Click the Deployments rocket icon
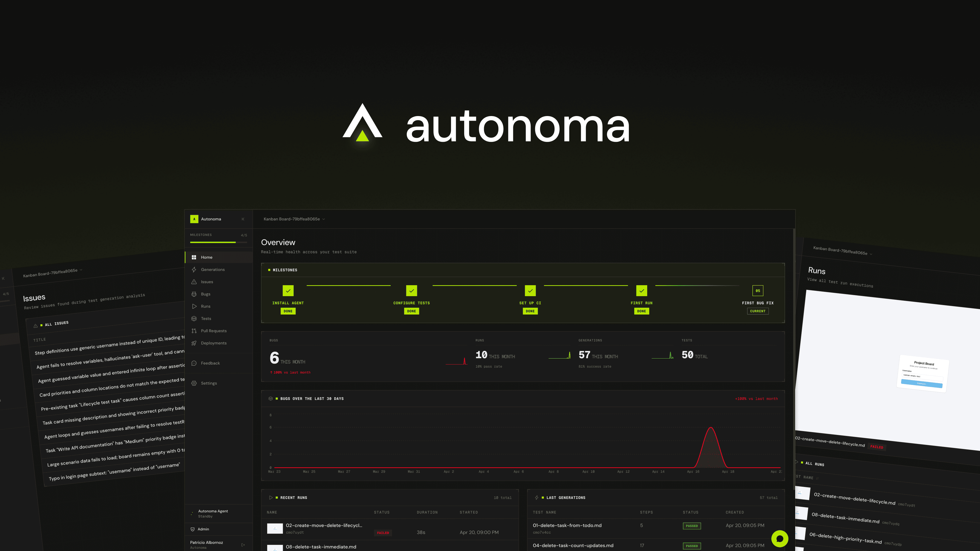Image resolution: width=980 pixels, height=551 pixels. (194, 343)
